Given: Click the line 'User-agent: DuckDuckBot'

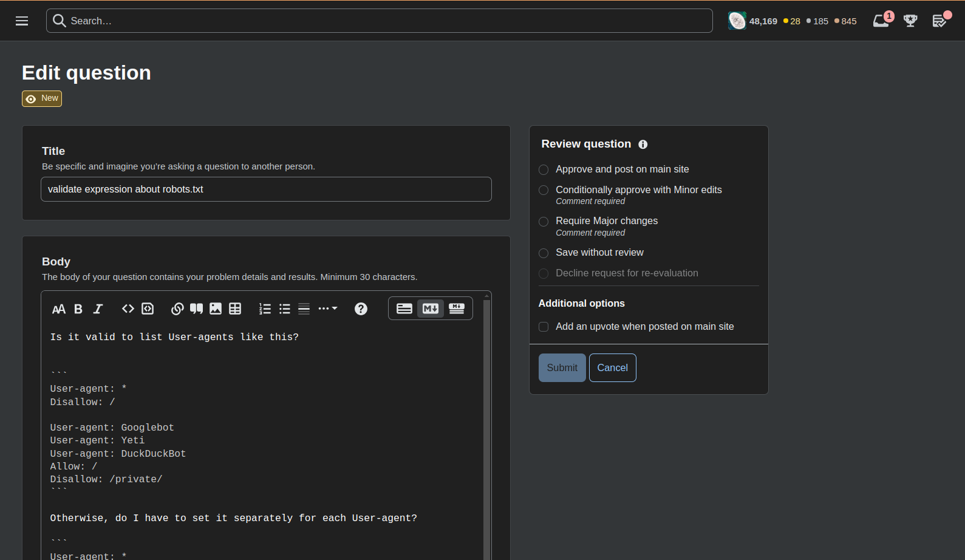Looking at the screenshot, I should pyautogui.click(x=118, y=454).
